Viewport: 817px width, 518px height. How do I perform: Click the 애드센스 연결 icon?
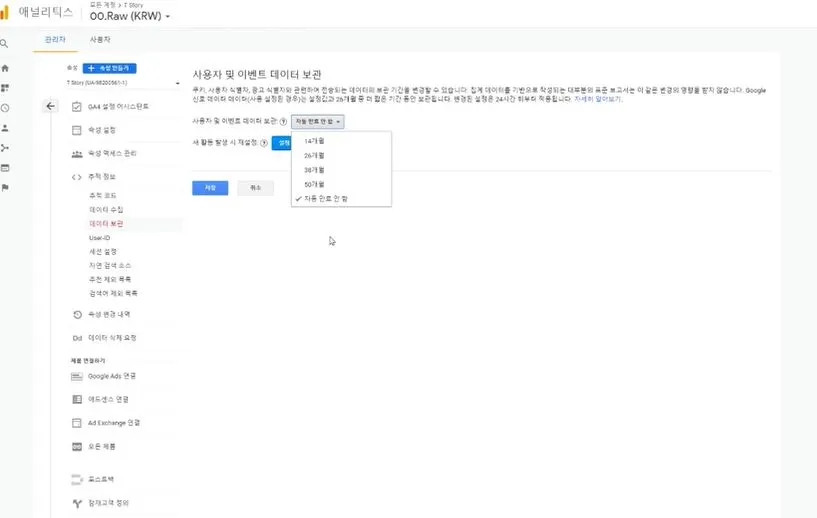point(77,400)
